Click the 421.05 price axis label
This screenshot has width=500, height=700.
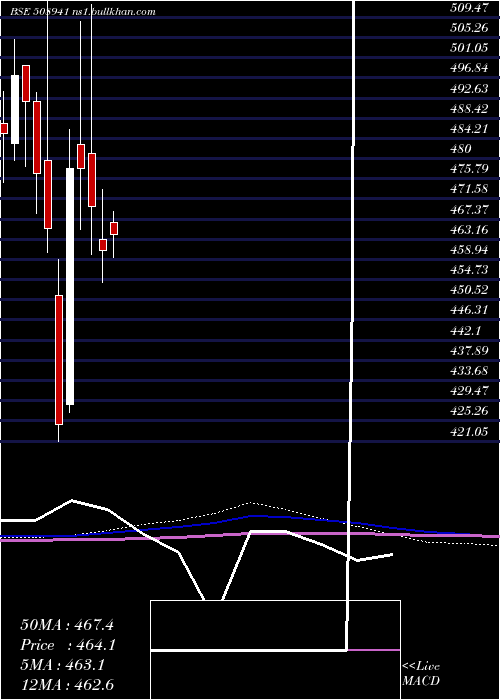click(x=469, y=431)
